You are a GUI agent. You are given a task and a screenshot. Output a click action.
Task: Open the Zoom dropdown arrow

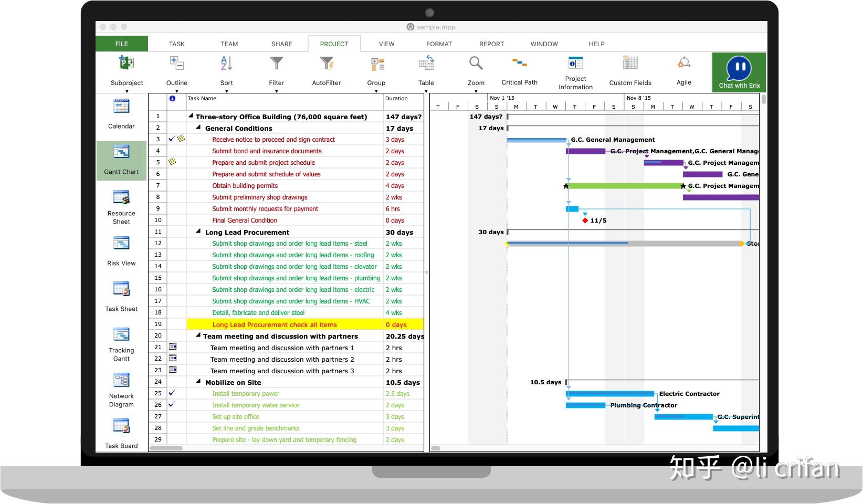476,91
